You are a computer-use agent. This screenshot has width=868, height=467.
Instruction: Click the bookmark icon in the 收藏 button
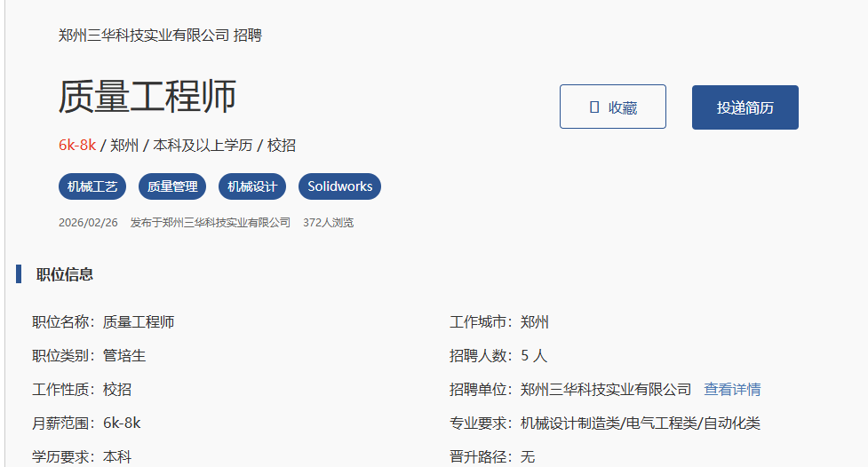(x=594, y=107)
